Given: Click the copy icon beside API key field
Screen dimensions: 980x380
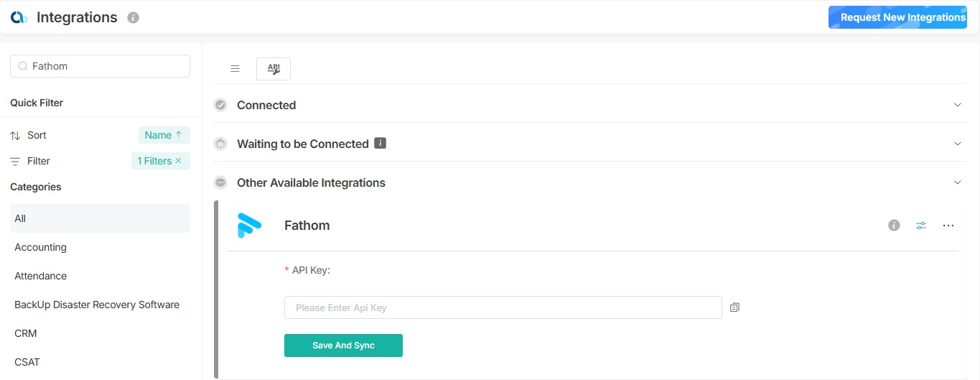Looking at the screenshot, I should pos(734,307).
